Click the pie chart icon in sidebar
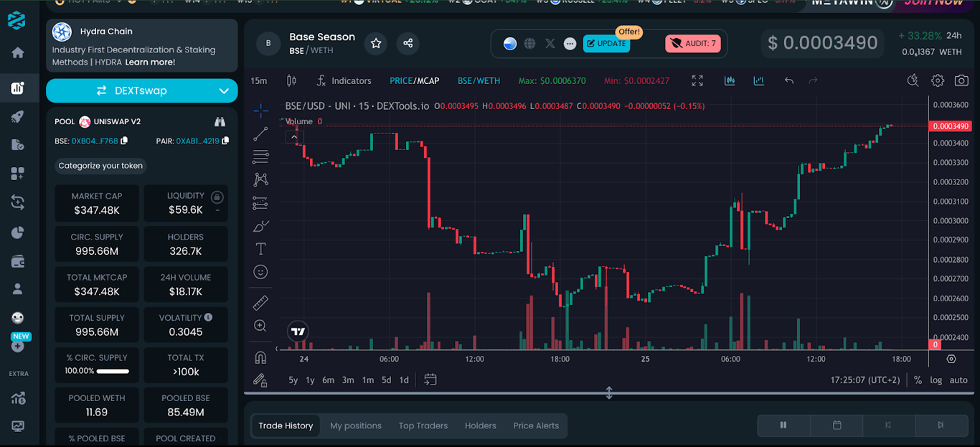 [17, 232]
